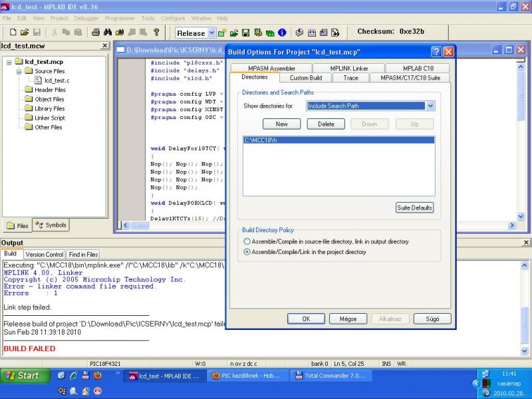Screen dimensions: 532x399
Task: Click editor vertical scroll up arrow
Action: tap(521, 67)
